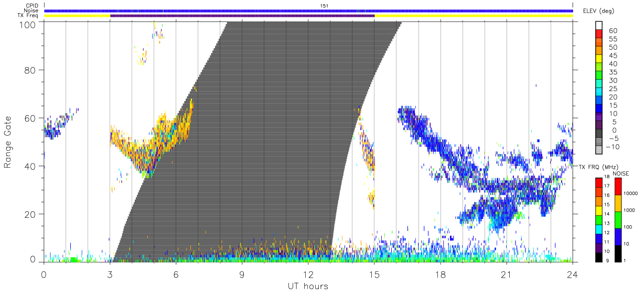Click the TX Freq row label above the plot
This screenshot has width=644, height=297.
[x=28, y=16]
